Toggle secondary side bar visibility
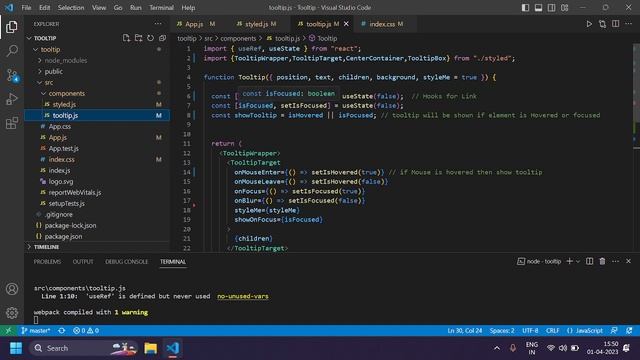640x360 pixels. click(551, 8)
